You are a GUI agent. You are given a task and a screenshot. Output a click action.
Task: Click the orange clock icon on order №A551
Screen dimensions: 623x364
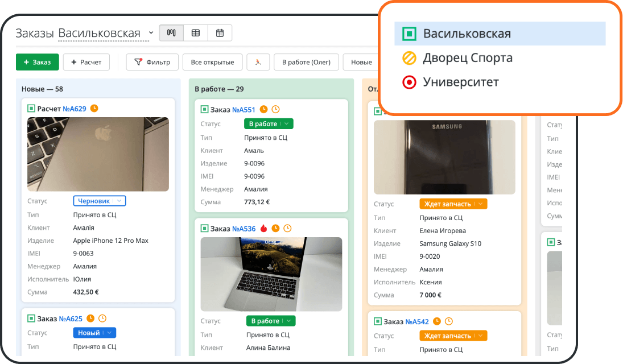(263, 109)
